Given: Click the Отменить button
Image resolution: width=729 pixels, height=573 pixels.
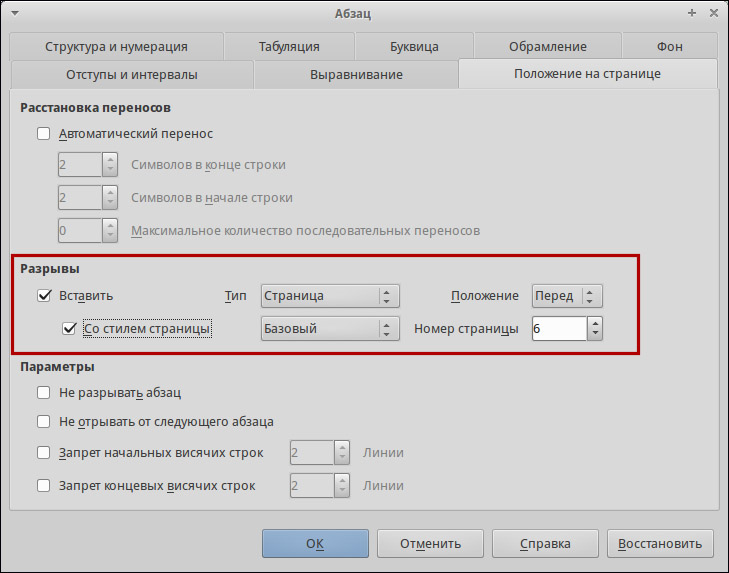Looking at the screenshot, I should click(x=430, y=543).
